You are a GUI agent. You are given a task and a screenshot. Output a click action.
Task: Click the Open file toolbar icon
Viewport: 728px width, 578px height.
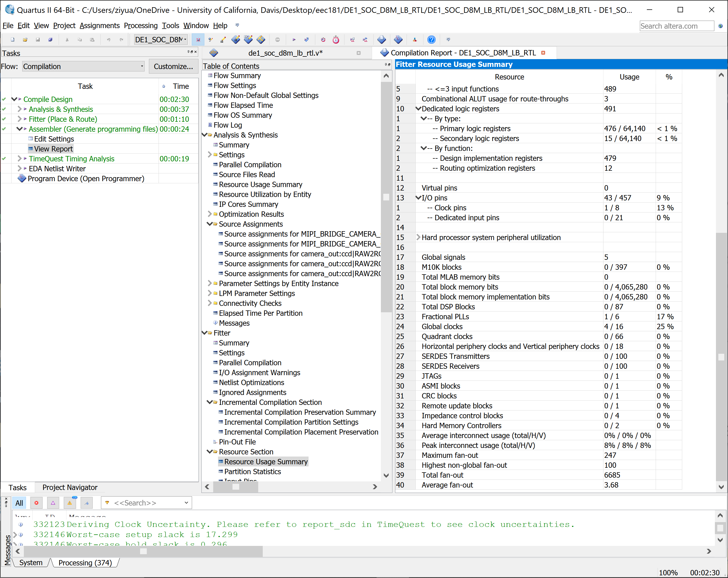(x=25, y=40)
